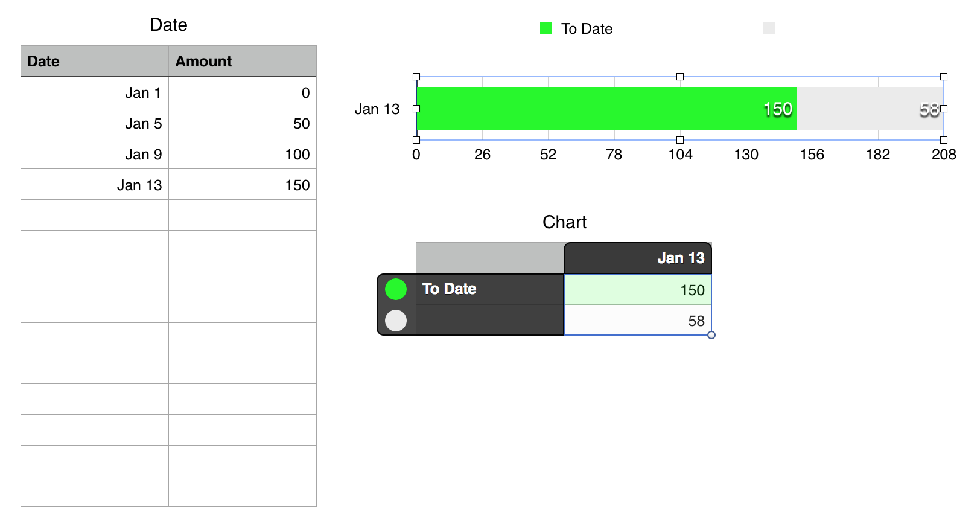Select the Date column header cell
980x524 pixels.
tap(95, 61)
